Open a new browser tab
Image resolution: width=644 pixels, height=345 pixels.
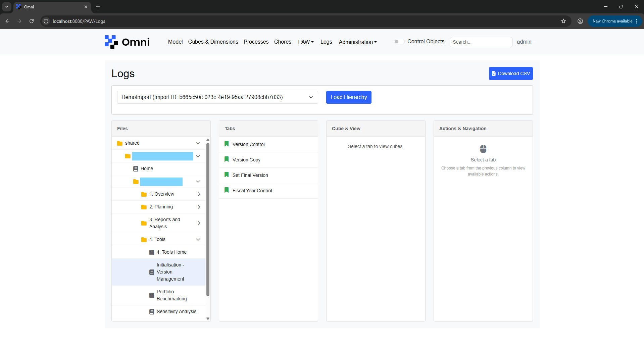pos(98,7)
